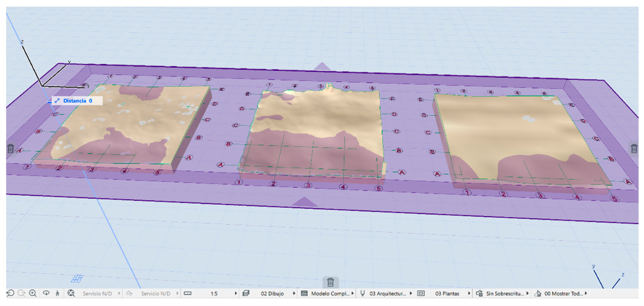Viewport: 644px width, 306px height.
Task: Click the layer combination stack icon
Action: pyautogui.click(x=246, y=293)
